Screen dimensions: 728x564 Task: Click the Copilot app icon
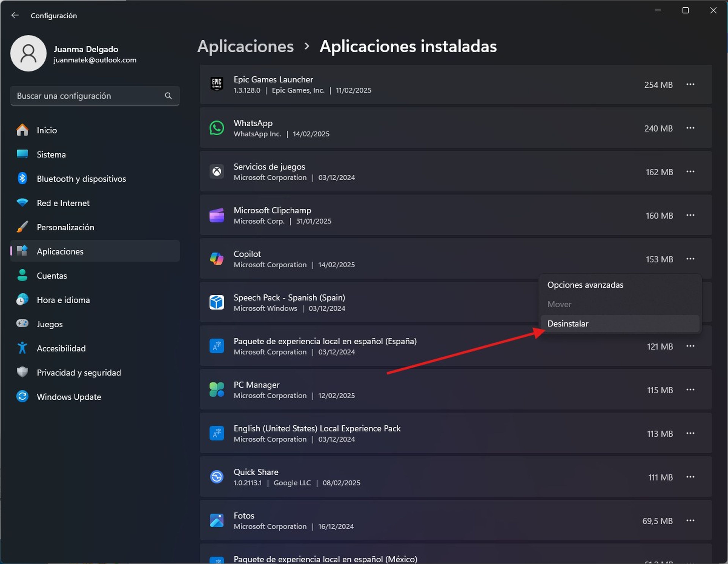(x=217, y=259)
